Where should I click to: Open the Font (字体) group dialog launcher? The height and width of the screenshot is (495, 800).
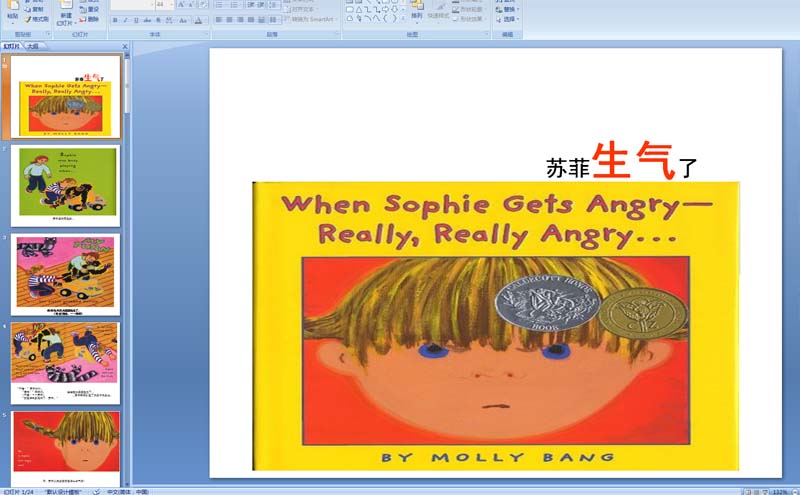point(207,34)
